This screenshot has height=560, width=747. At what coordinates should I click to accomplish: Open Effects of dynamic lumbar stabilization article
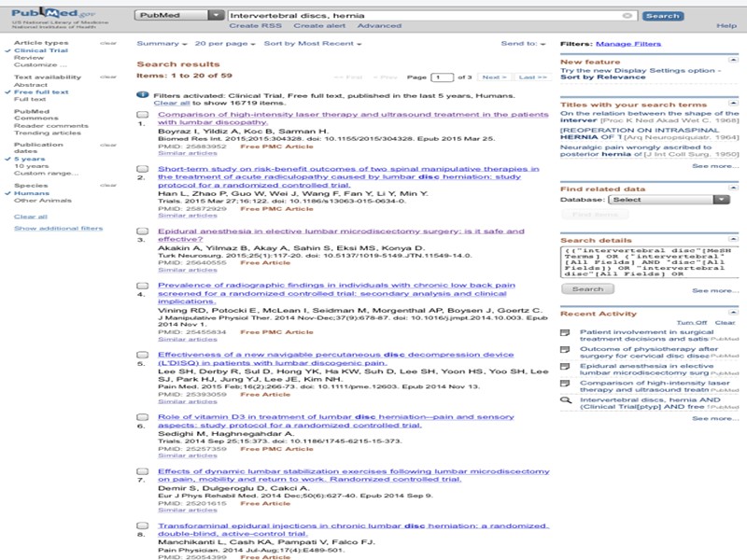tap(354, 475)
